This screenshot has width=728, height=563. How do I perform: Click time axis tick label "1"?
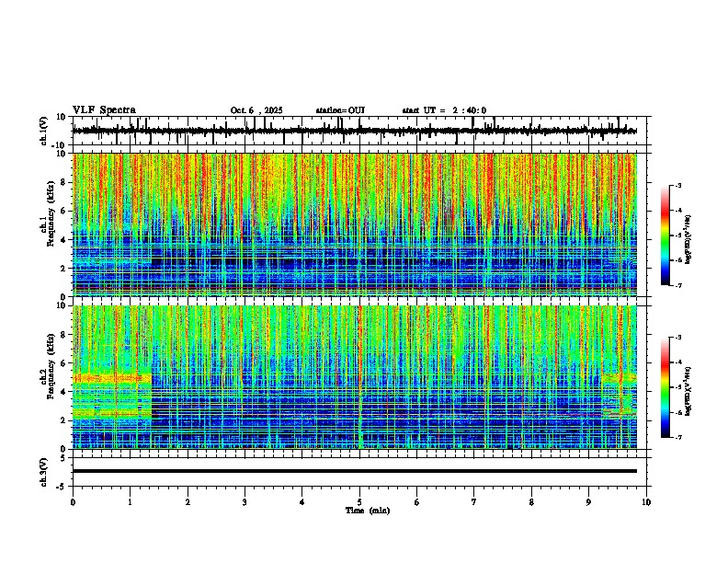pos(130,502)
